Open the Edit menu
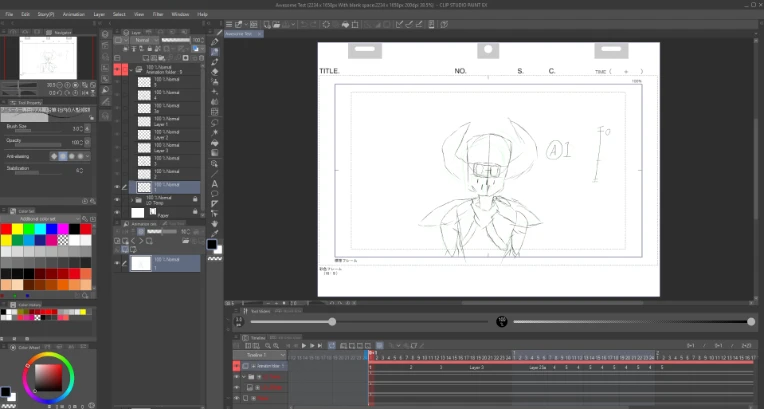The width and height of the screenshot is (764, 409). click(x=25, y=14)
